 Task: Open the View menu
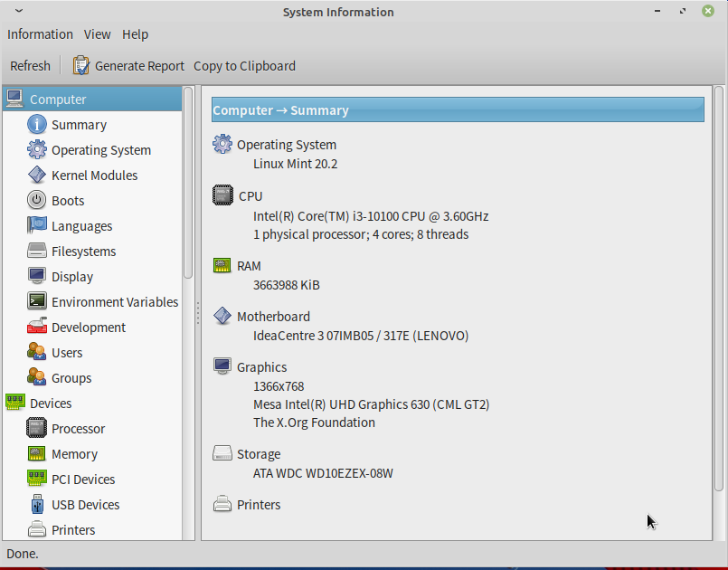click(97, 34)
